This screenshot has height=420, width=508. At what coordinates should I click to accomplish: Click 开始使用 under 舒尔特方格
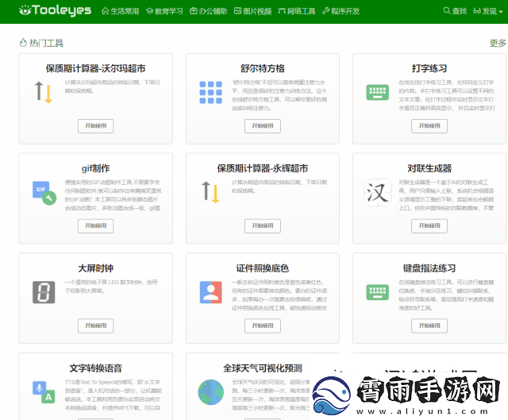pos(263,126)
